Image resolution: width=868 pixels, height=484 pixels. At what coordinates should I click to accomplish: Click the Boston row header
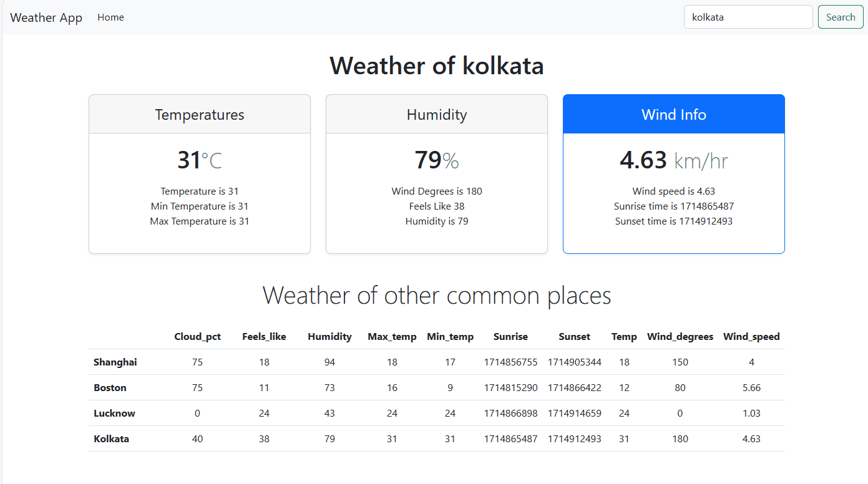click(x=110, y=388)
